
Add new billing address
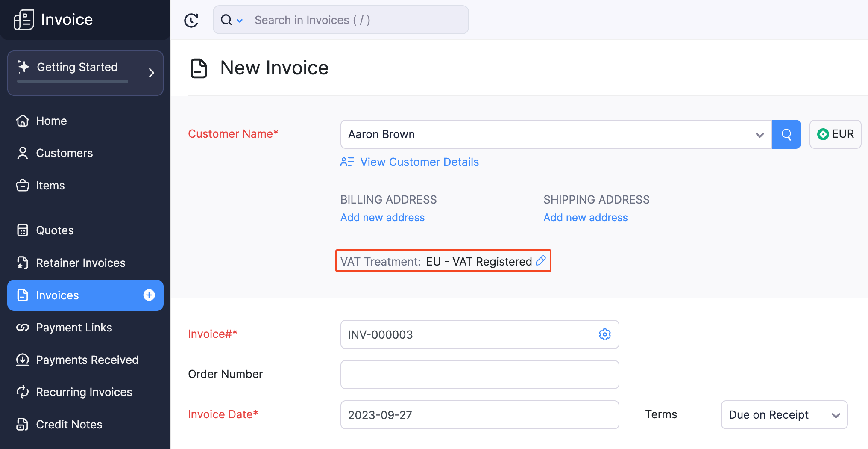click(382, 217)
